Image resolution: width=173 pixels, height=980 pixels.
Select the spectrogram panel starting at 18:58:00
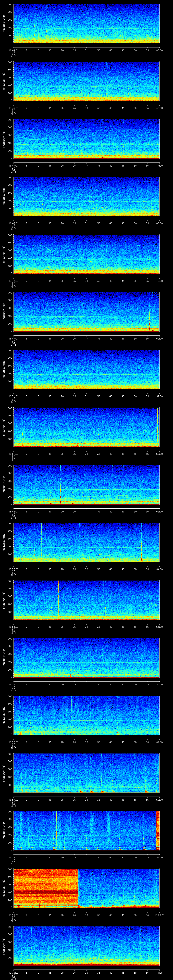coord(86,831)
